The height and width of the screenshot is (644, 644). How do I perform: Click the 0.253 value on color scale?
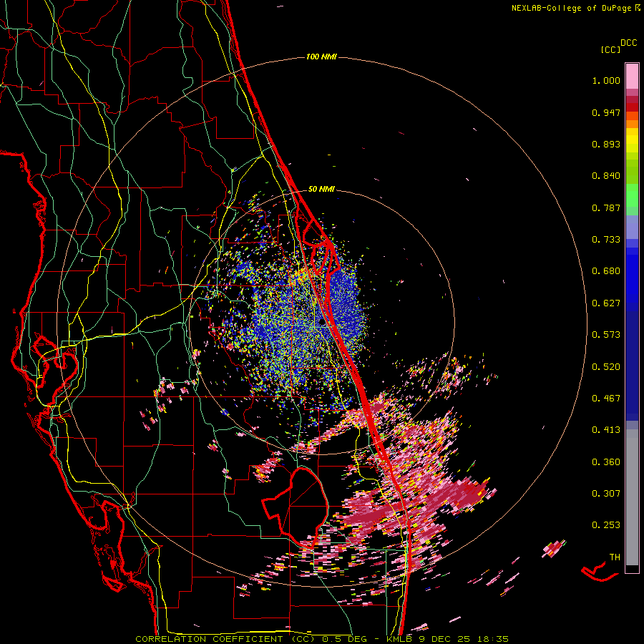click(x=606, y=525)
